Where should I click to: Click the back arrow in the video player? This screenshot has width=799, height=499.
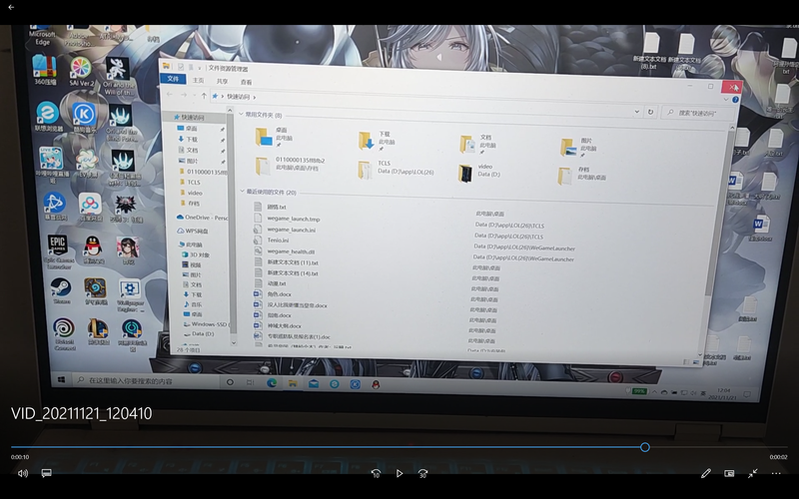pos(11,8)
